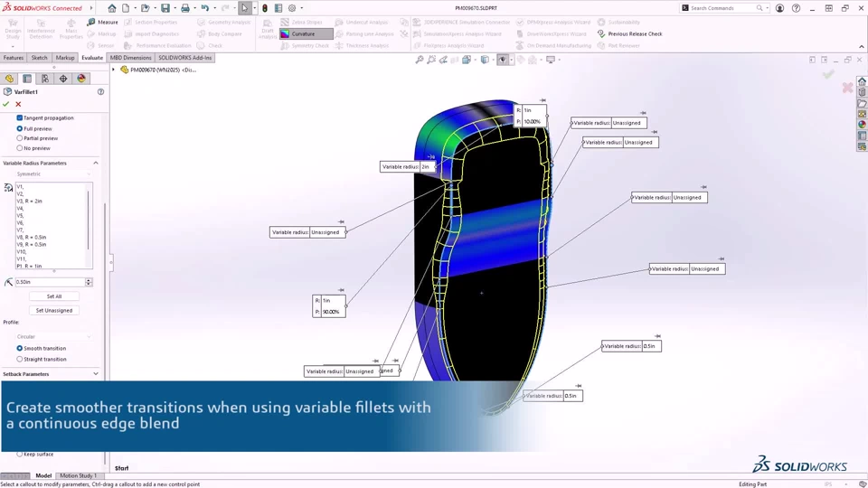Viewport: 868px width, 488px height.
Task: Expand the SOLIDWORKS Connected menu arrow
Action: (91, 8)
